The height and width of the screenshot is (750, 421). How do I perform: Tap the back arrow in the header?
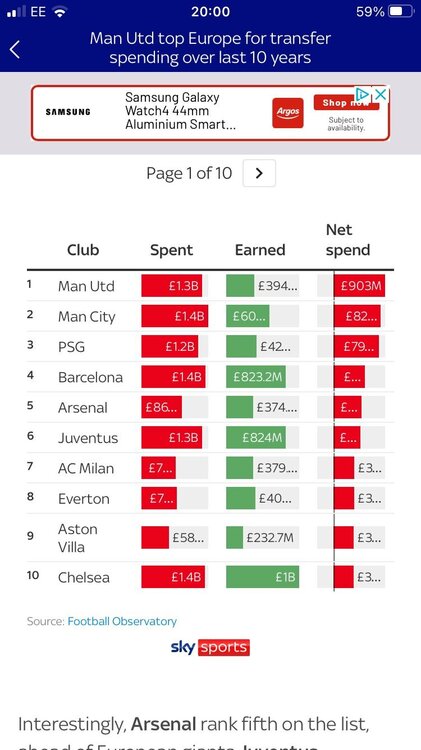click(15, 49)
